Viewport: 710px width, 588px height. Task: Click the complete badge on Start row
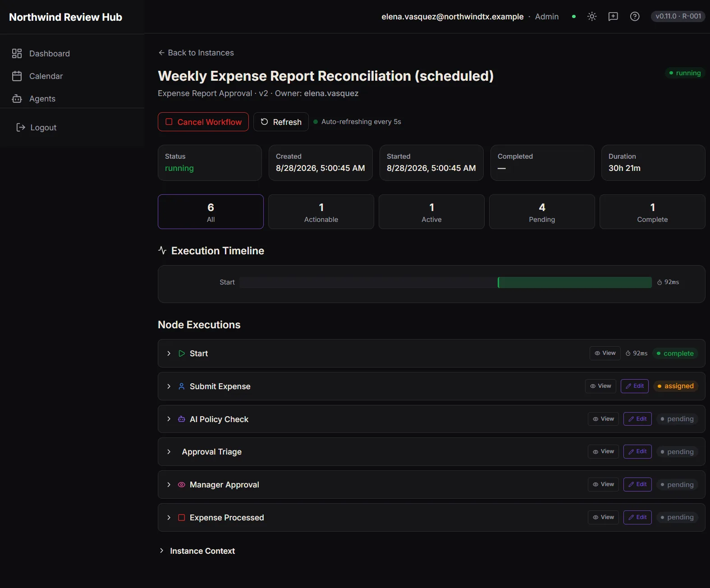(x=675, y=354)
